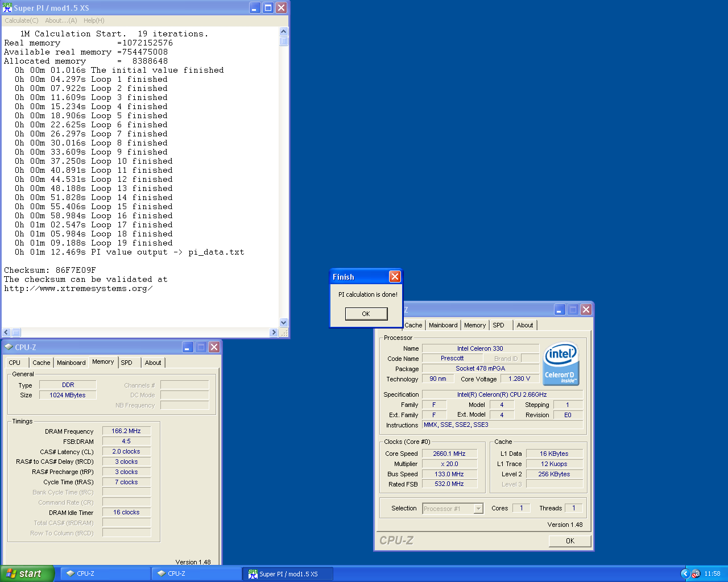Click the CPU-Z Memory window title icon
The image size is (728, 582).
click(x=9, y=347)
